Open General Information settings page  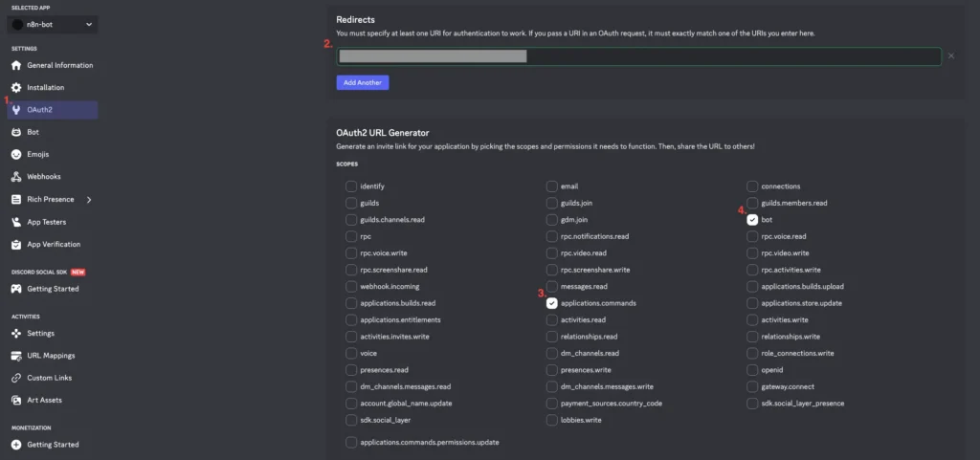53,66
